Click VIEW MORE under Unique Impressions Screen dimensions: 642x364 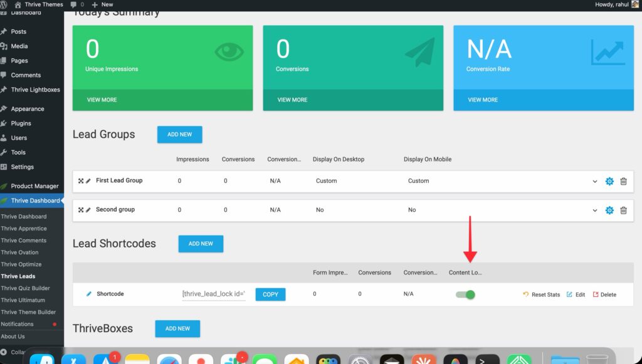(102, 100)
